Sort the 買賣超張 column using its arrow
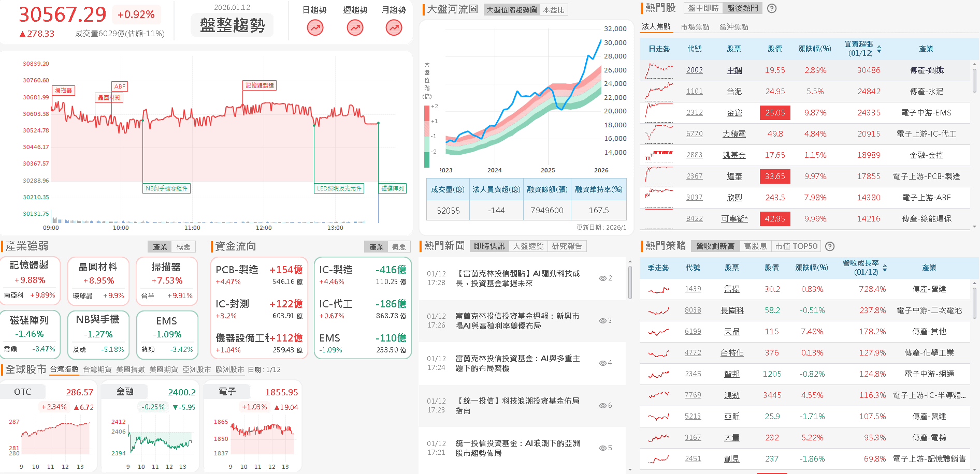Viewport: 980px width, 474px height. coord(880,49)
